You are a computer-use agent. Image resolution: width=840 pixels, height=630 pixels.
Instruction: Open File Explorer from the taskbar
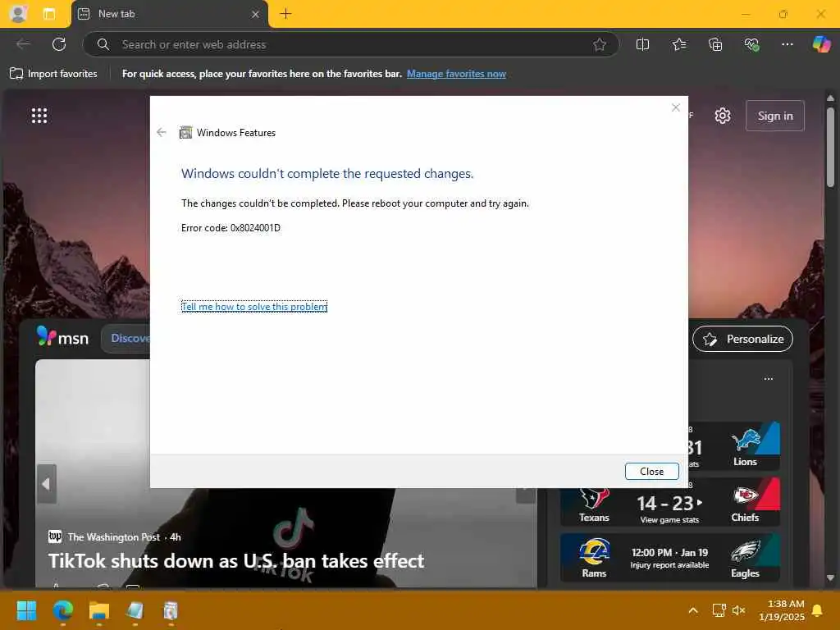[x=98, y=610]
